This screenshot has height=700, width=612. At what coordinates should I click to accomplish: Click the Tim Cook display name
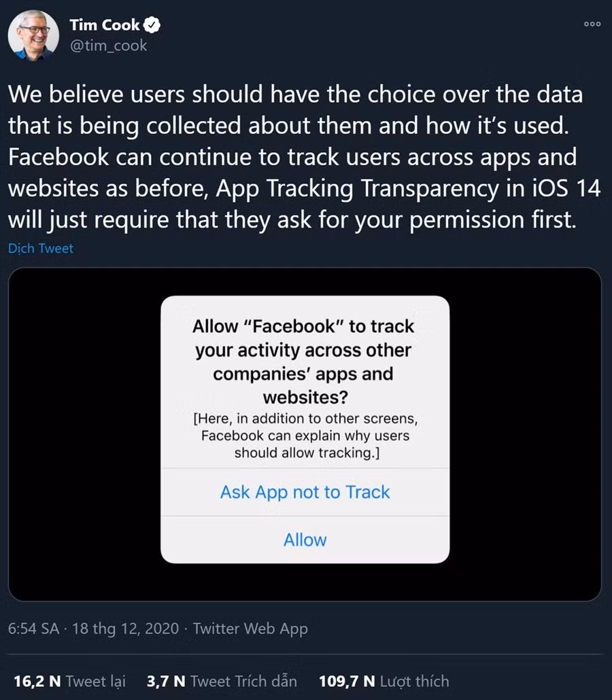tap(103, 24)
